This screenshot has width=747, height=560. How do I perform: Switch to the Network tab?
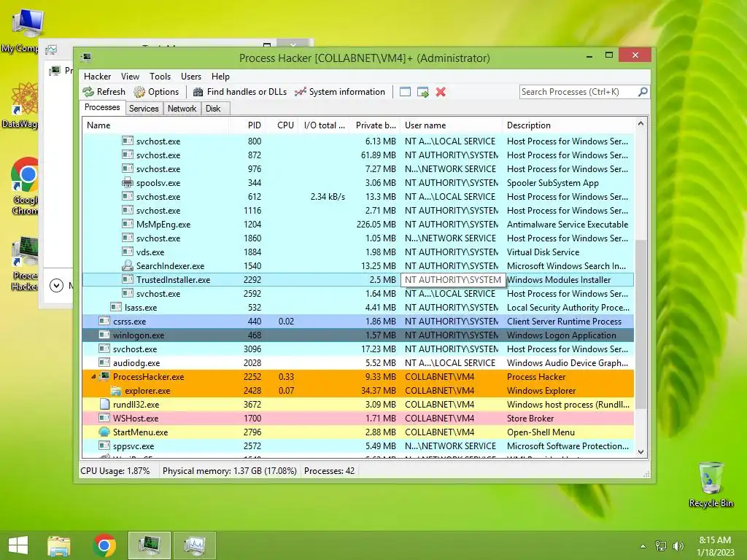pos(182,109)
